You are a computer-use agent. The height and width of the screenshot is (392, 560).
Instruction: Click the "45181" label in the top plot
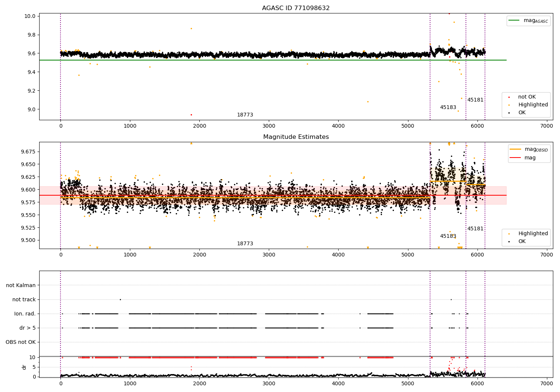(x=475, y=100)
